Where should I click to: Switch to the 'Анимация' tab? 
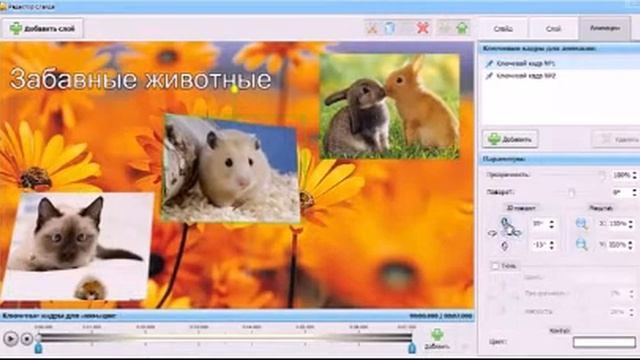pos(604,29)
